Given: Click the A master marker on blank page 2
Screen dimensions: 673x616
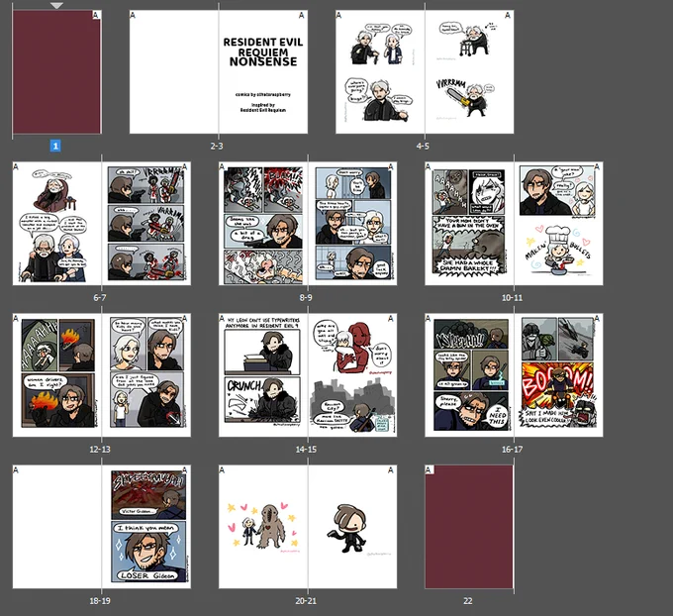Looking at the screenshot, I should (133, 15).
